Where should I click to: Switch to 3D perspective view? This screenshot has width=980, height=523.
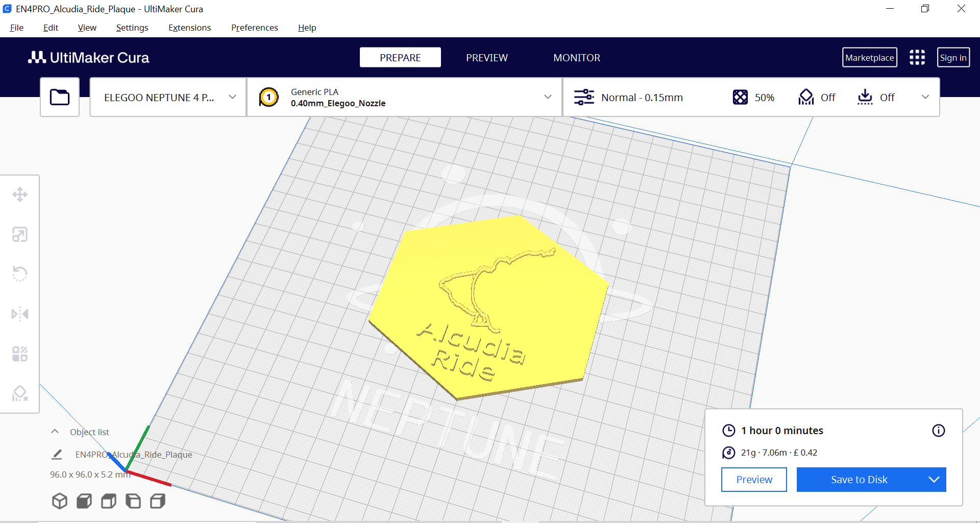(60, 501)
